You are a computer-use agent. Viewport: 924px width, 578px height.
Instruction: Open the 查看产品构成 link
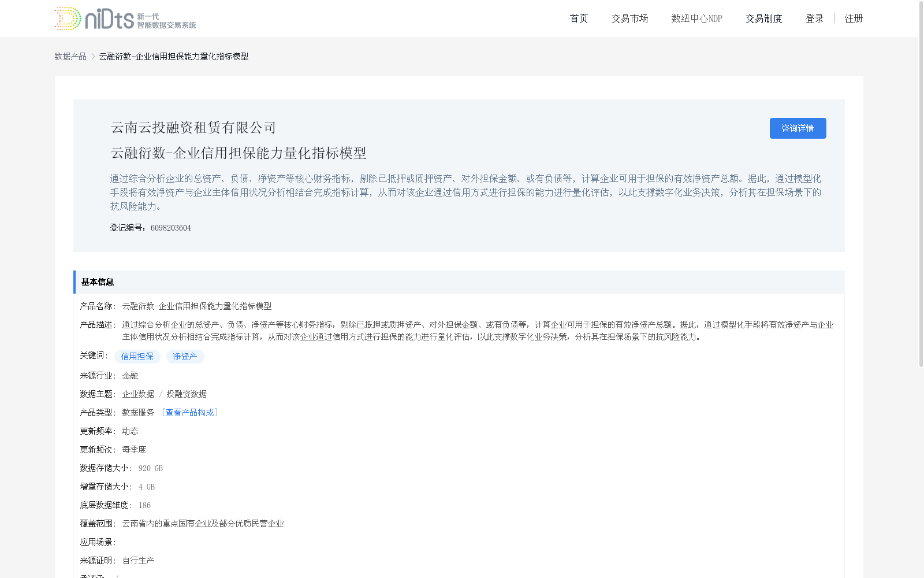coord(189,413)
